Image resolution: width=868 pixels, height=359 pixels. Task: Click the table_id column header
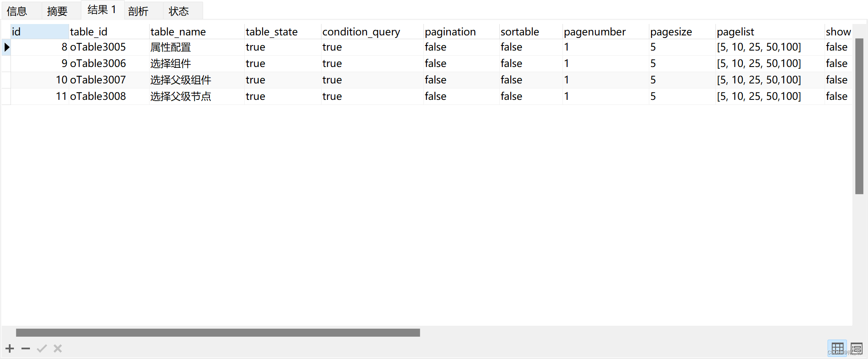point(109,32)
